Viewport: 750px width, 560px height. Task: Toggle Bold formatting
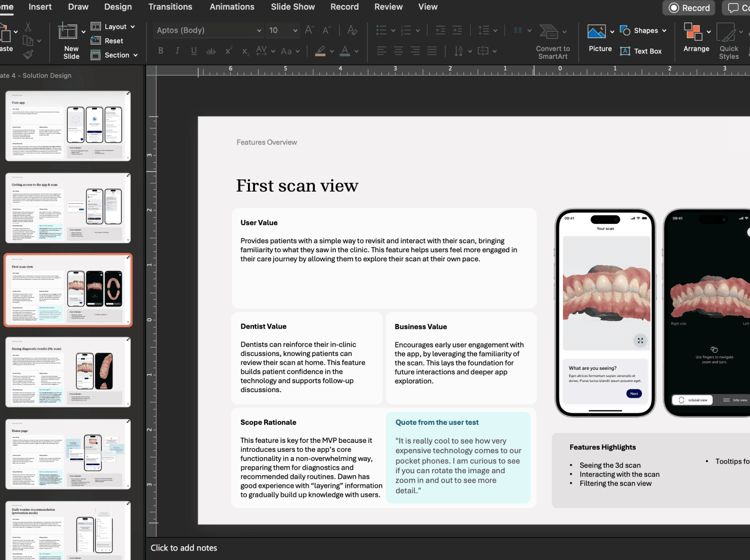(x=161, y=51)
